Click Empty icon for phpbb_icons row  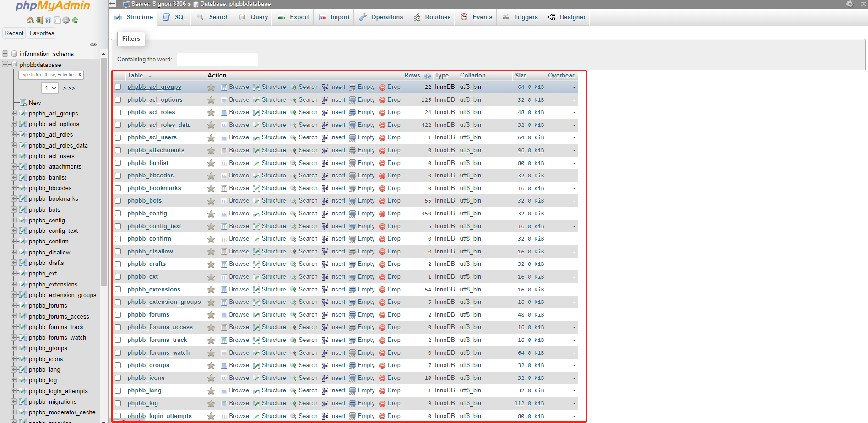(x=353, y=378)
